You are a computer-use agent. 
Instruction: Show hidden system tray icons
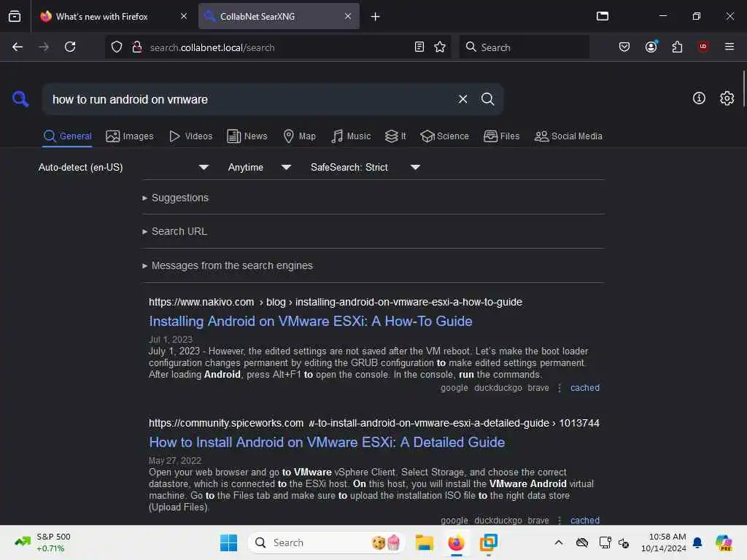(x=559, y=542)
